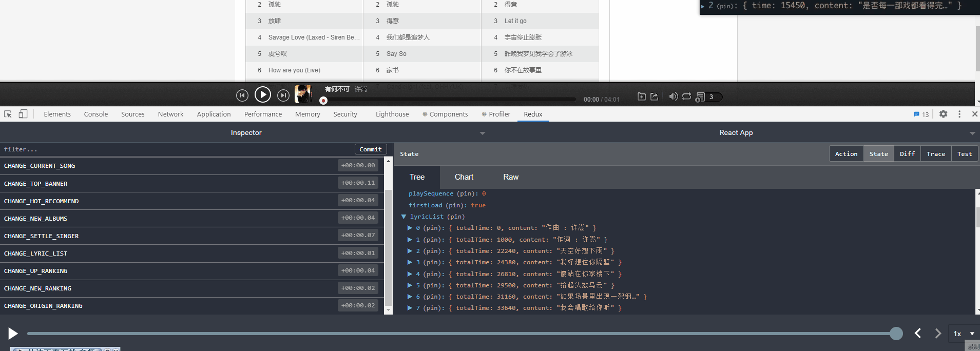
Task: Expand lyricList item 0 with 作曲 content
Action: point(410,228)
